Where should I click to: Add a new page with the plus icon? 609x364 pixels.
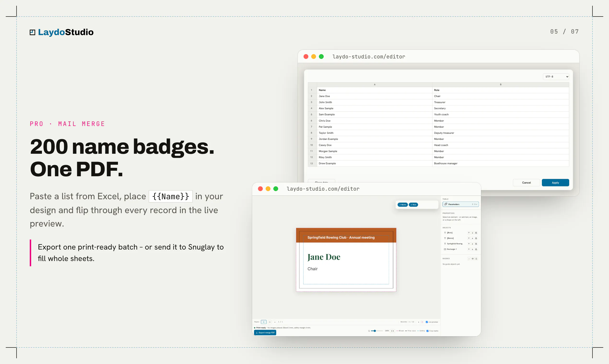pos(275,322)
